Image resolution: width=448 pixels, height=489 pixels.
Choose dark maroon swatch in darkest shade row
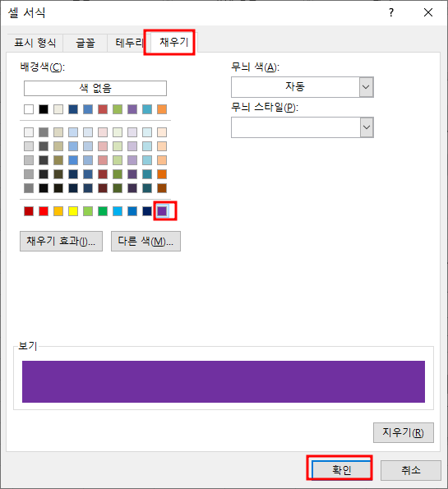tap(103, 188)
